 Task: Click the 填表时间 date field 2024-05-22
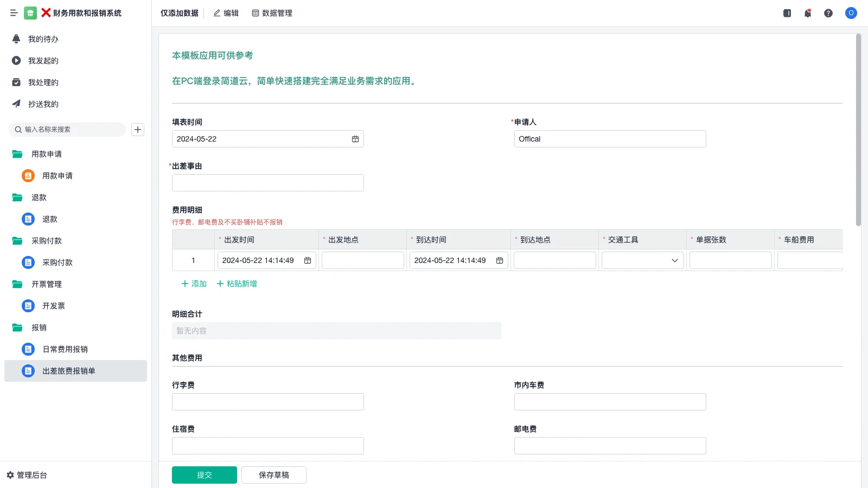pyautogui.click(x=268, y=139)
